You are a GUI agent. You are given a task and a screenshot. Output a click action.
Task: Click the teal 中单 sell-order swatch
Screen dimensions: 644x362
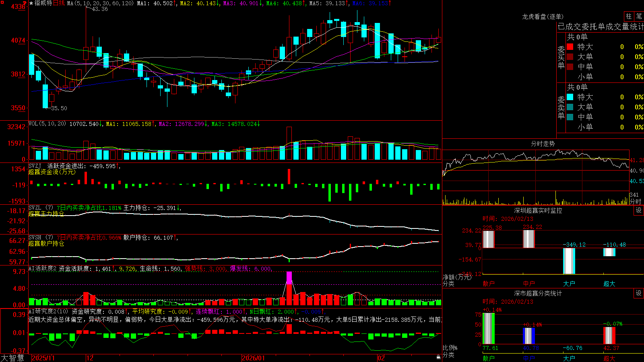point(570,117)
